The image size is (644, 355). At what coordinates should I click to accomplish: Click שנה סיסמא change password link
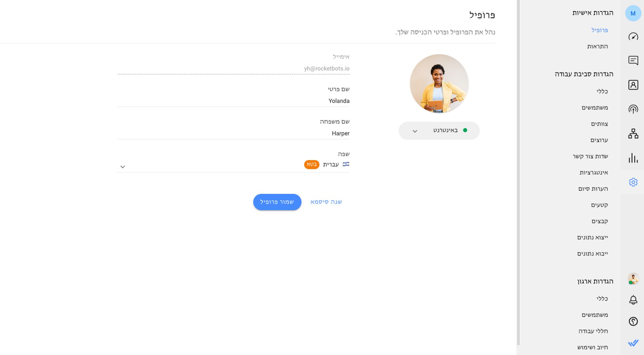tap(326, 202)
